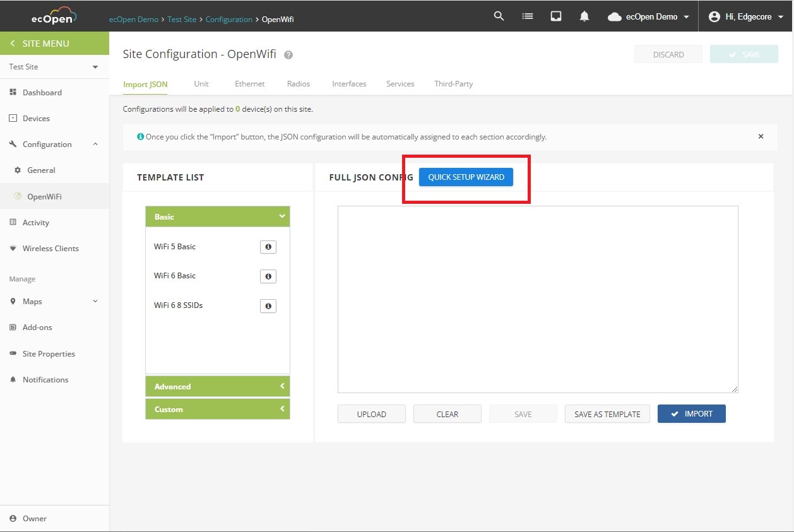
Task: Click the SAVE button below the JSON textarea
Action: (523, 414)
